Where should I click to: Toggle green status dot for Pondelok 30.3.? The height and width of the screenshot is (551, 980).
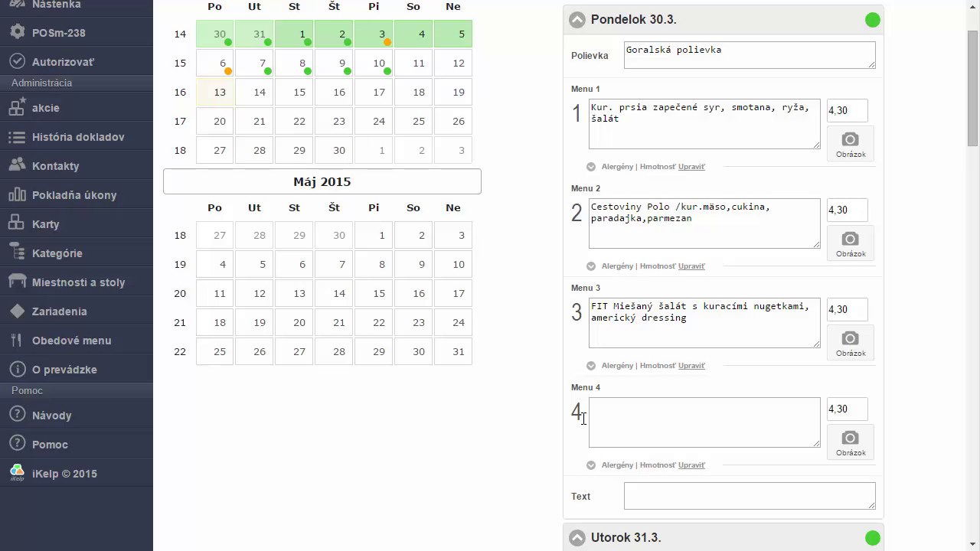coord(872,20)
